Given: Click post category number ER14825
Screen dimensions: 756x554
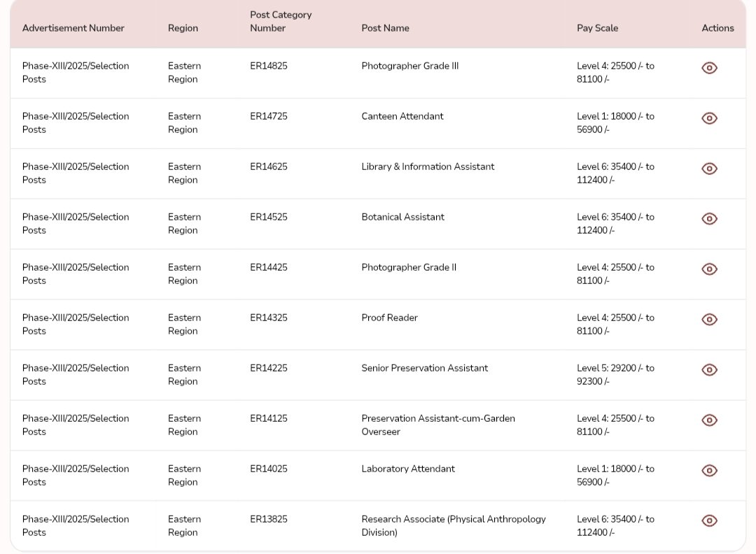Looking at the screenshot, I should pos(268,66).
